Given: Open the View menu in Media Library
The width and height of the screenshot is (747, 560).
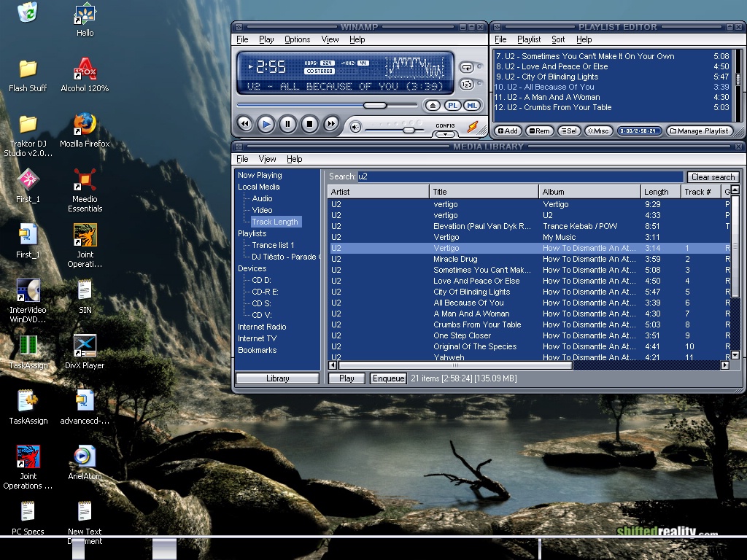Looking at the screenshot, I should point(267,159).
